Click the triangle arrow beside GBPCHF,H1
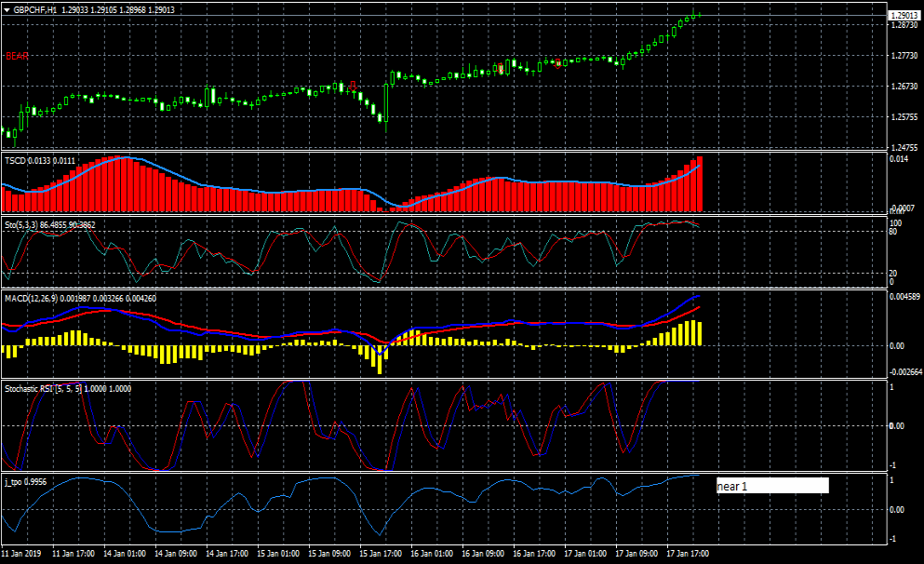The image size is (924, 564). (7, 9)
